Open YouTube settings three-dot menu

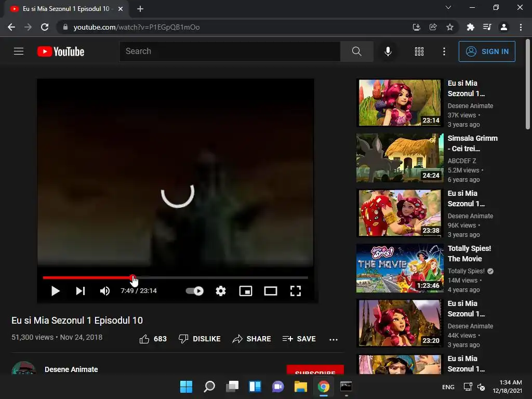pyautogui.click(x=444, y=51)
